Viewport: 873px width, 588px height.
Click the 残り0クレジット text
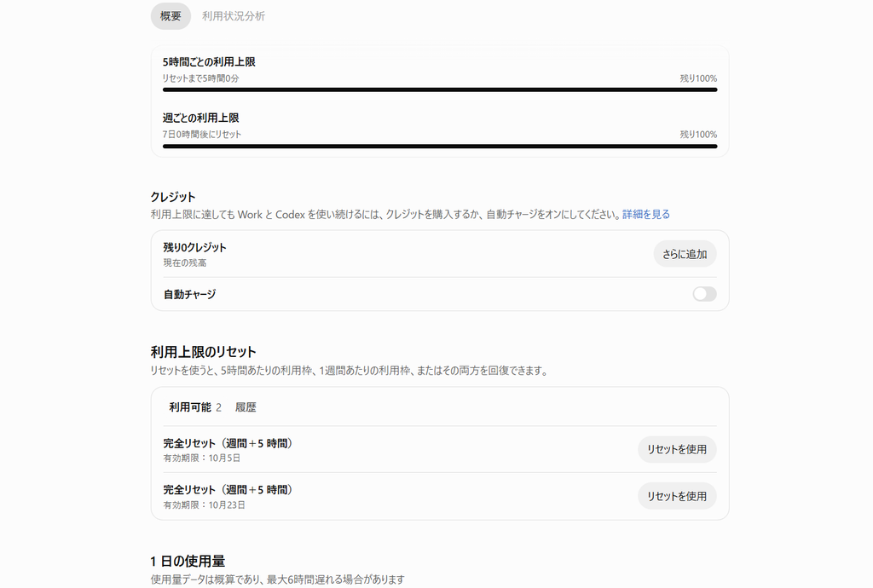[x=195, y=247]
